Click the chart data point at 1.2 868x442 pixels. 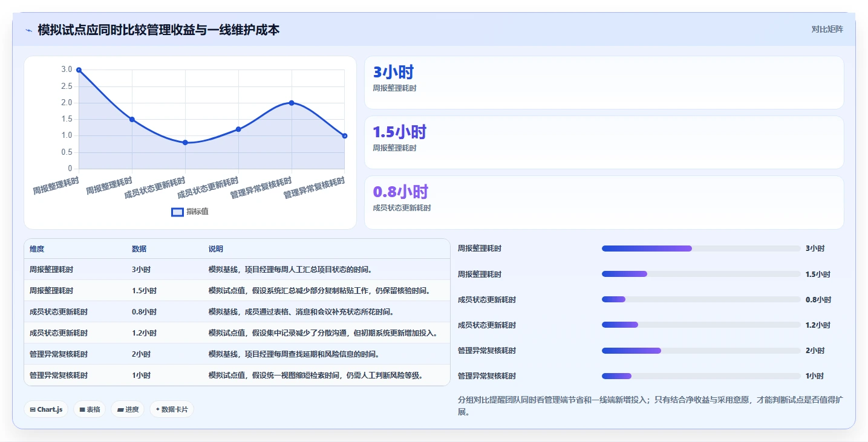[238, 129]
